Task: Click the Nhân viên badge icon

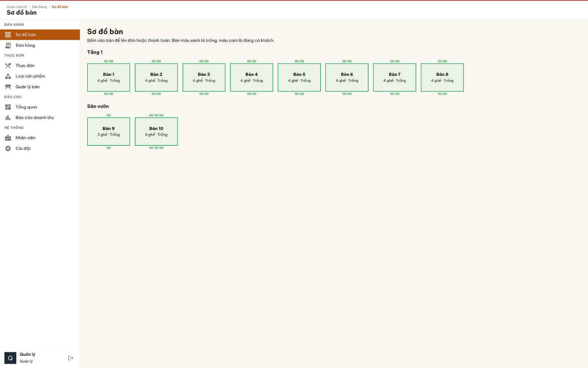Action: (x=8, y=138)
